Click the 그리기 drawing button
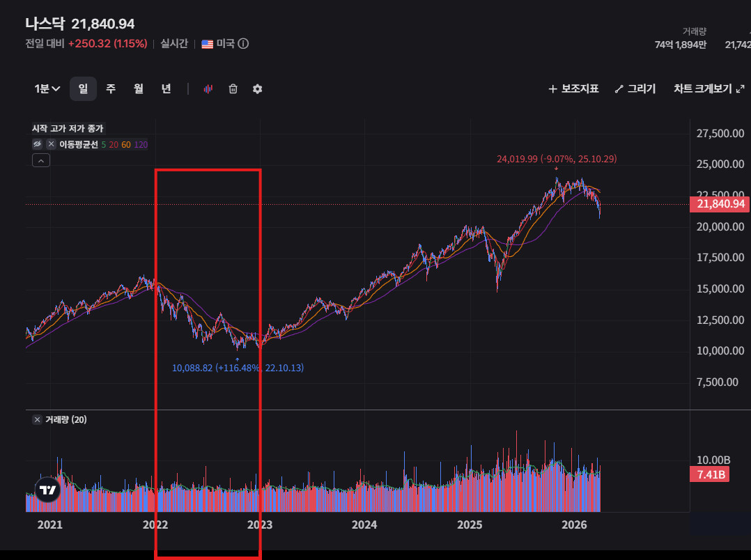 coord(635,89)
